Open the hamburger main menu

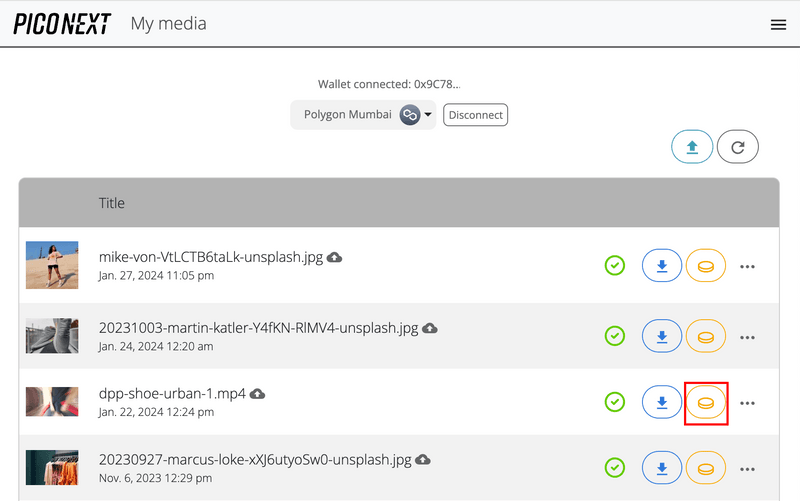[778, 25]
